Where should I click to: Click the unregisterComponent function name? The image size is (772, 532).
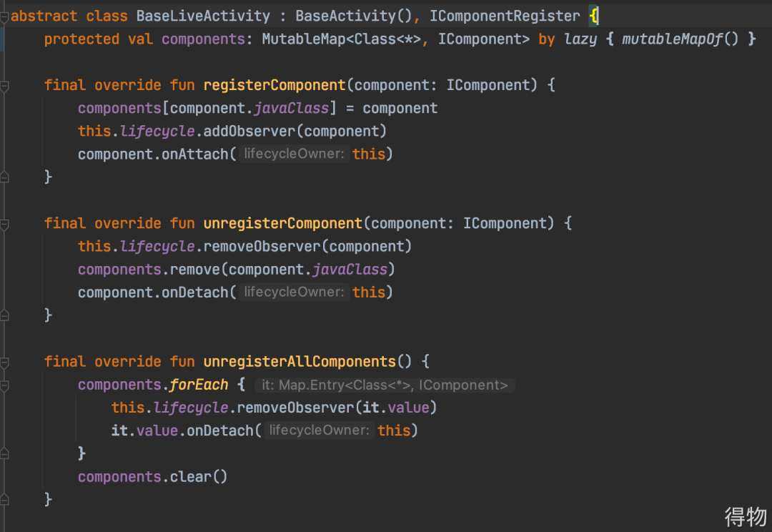(283, 223)
